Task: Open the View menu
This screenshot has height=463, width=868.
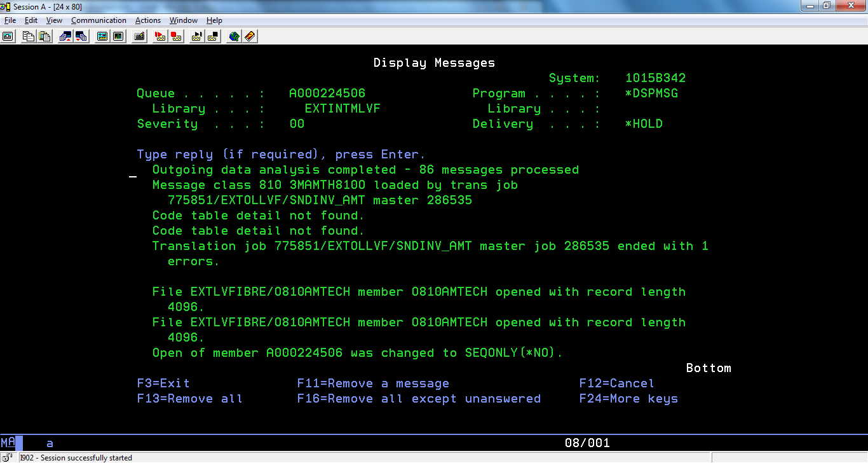Action: tap(54, 20)
